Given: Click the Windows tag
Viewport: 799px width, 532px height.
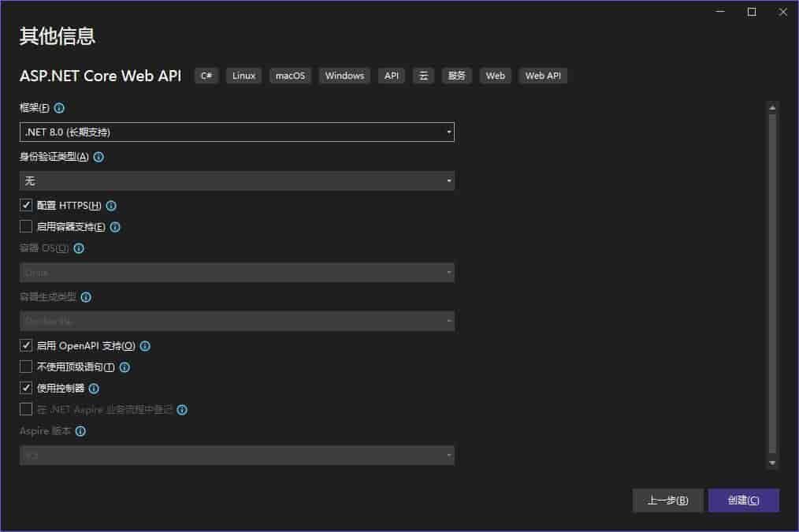Looking at the screenshot, I should (345, 76).
